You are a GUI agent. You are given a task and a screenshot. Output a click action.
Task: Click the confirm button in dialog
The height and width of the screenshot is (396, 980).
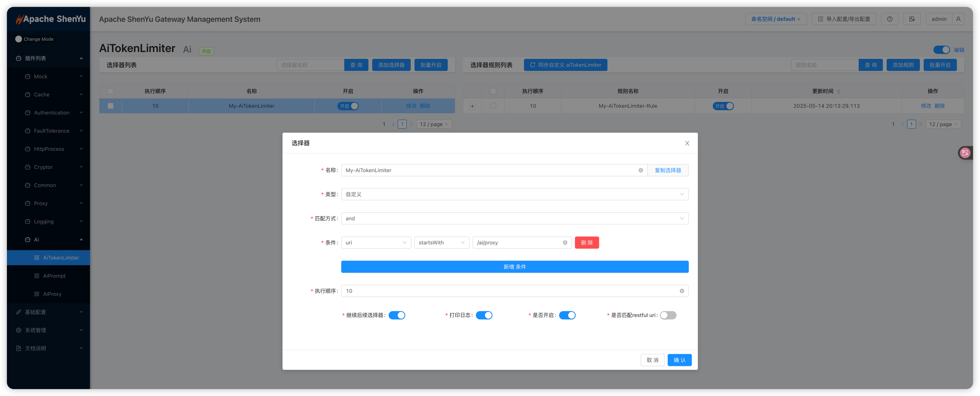pyautogui.click(x=679, y=360)
